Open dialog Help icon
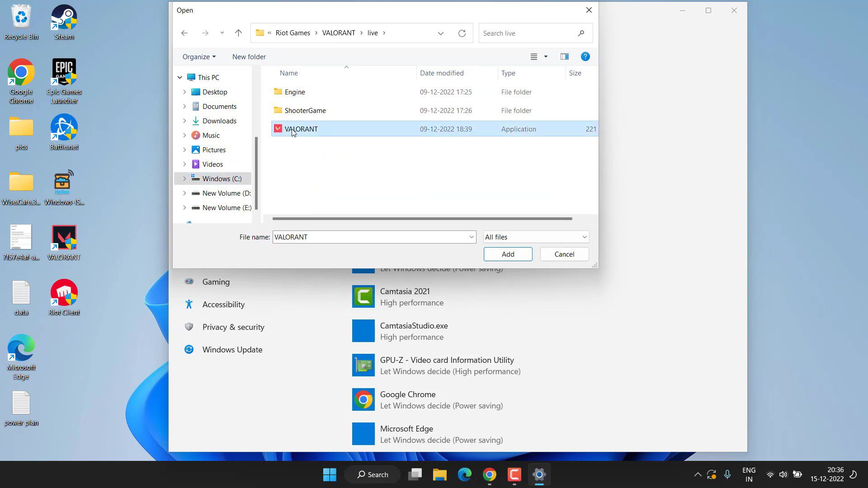The image size is (868, 488). point(585,56)
